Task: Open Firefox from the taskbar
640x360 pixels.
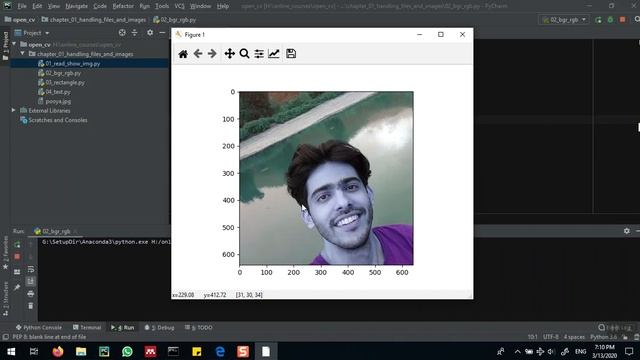Action: click(x=58, y=351)
